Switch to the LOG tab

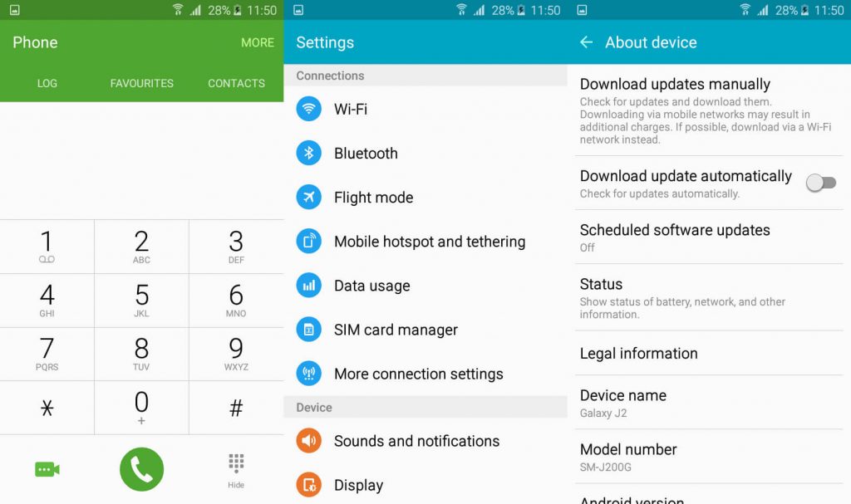click(47, 83)
